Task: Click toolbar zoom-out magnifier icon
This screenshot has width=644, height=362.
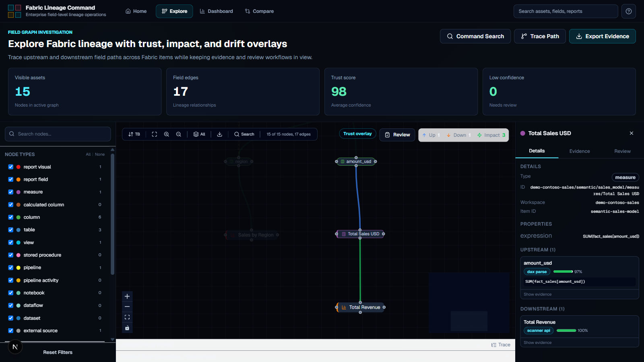Action: 178,134
